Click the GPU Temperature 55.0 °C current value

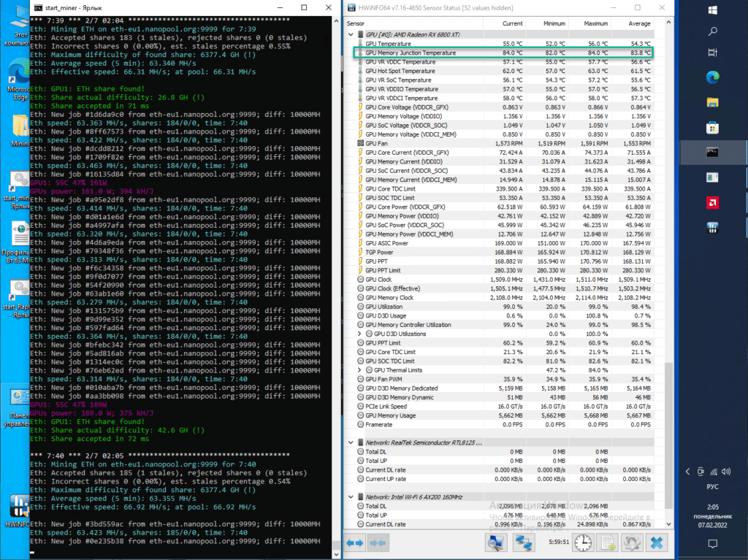click(512, 44)
